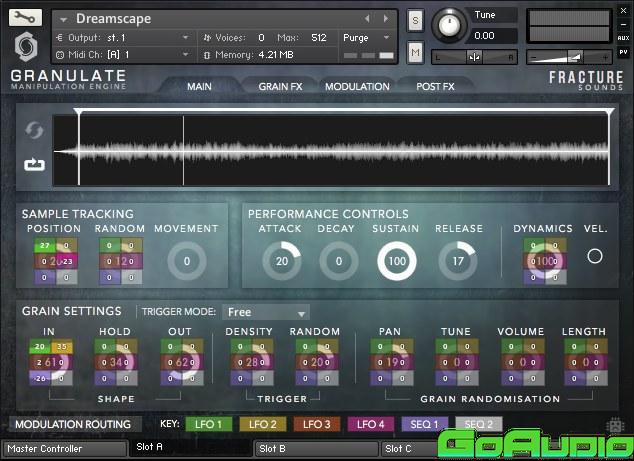The height and width of the screenshot is (461, 634).
Task: Switch to the POST FX tab
Action: tap(435, 87)
